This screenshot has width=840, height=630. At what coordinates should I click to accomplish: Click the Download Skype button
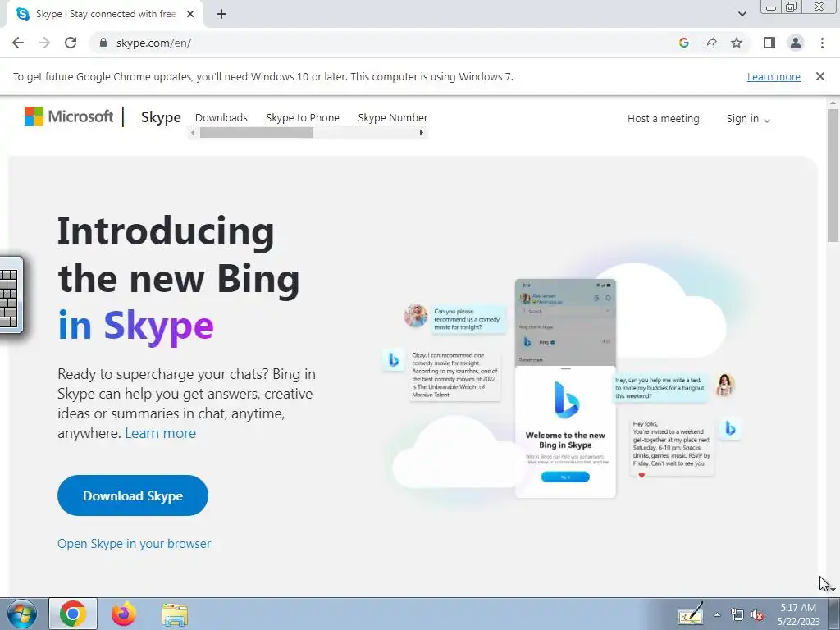133,495
